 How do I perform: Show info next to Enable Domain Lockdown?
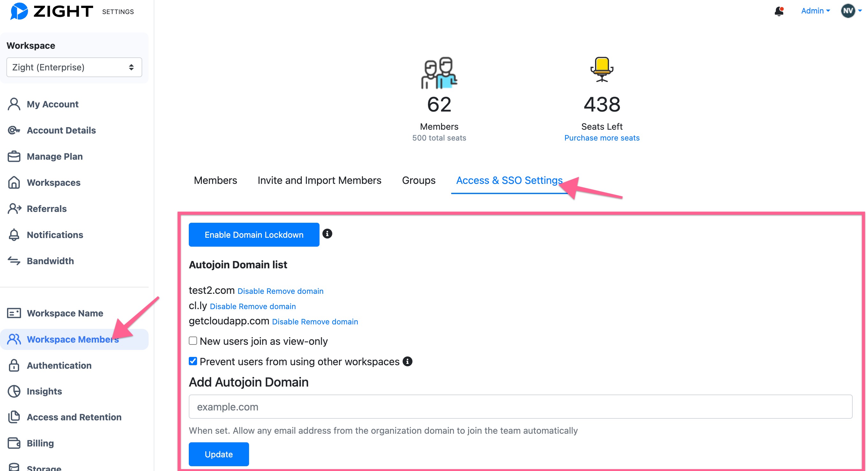pos(327,234)
